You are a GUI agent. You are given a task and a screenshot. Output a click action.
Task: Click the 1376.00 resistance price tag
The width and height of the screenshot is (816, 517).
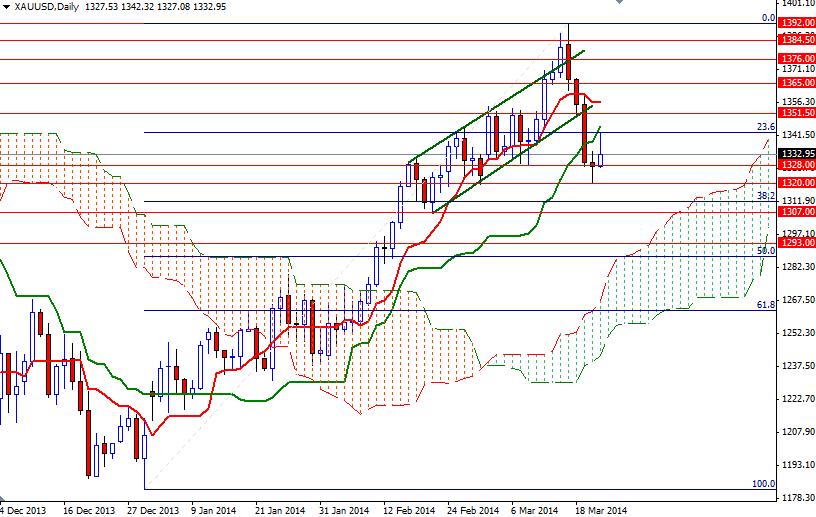pos(796,59)
